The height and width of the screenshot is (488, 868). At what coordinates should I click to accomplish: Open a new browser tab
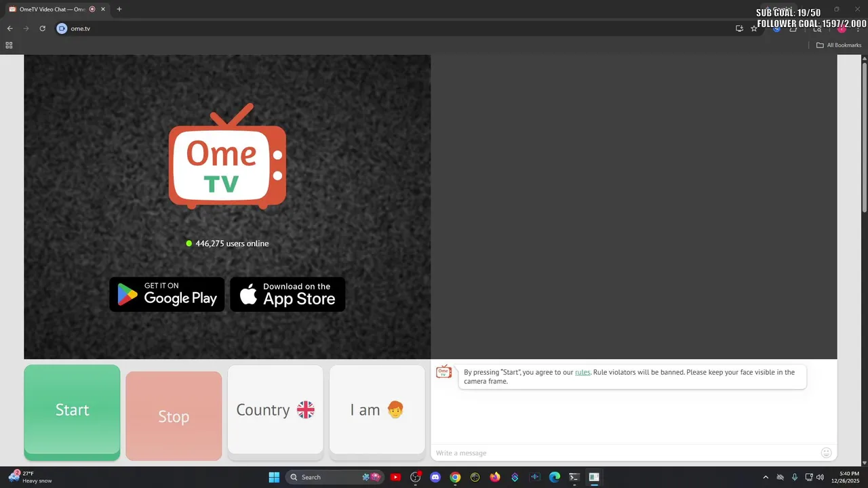[x=119, y=9]
